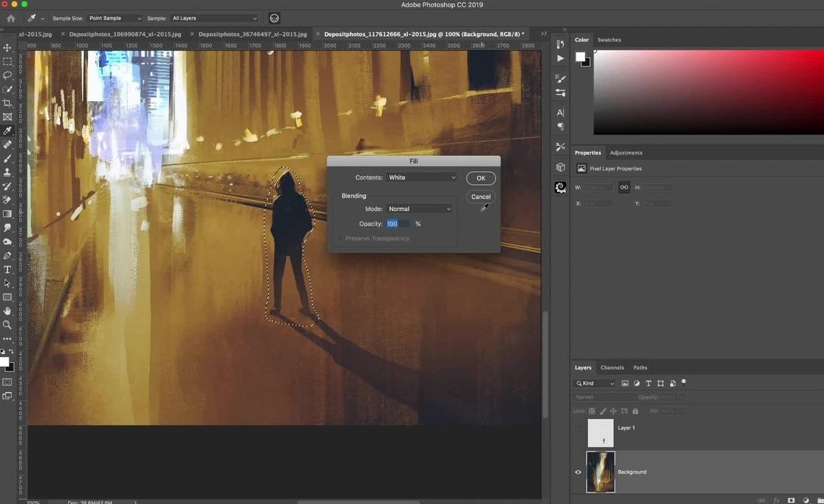Pick a color in the Color panel gradient field

pos(708,92)
